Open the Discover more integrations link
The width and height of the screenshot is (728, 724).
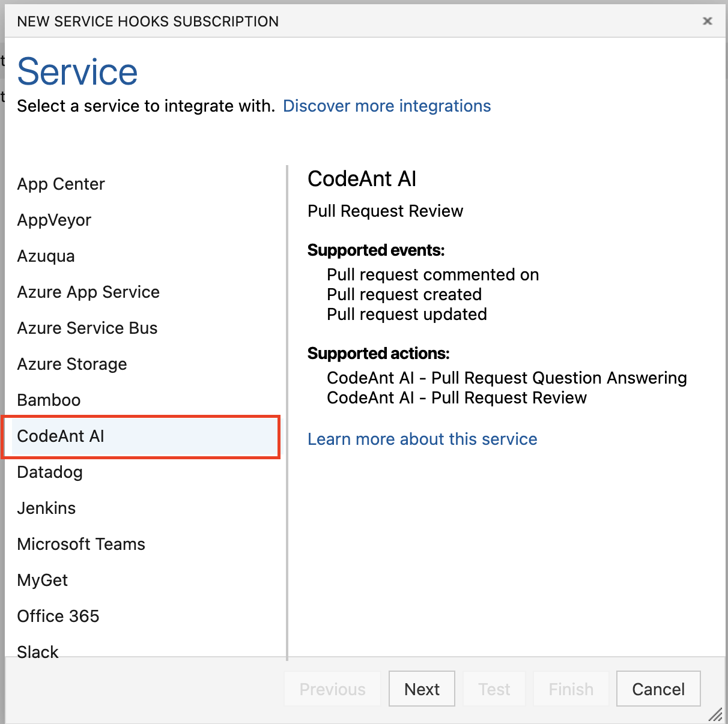pyautogui.click(x=387, y=106)
